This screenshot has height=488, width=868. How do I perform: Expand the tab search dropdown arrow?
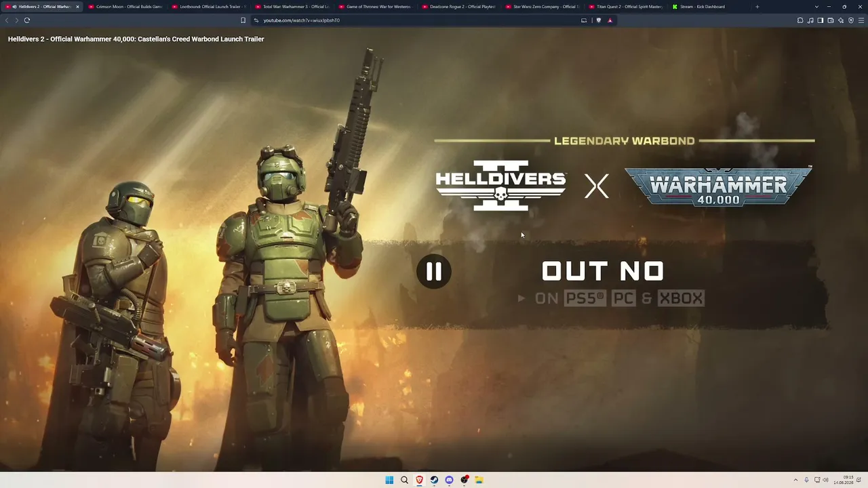(816, 7)
